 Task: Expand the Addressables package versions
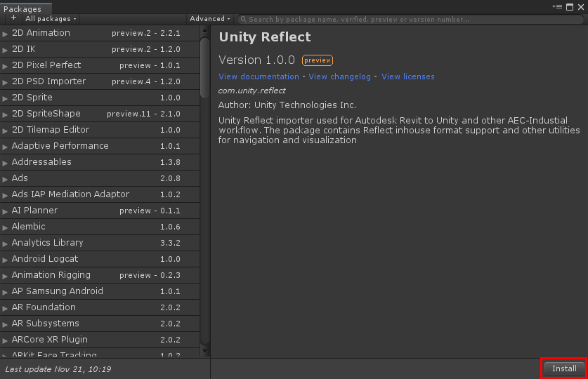click(6, 163)
